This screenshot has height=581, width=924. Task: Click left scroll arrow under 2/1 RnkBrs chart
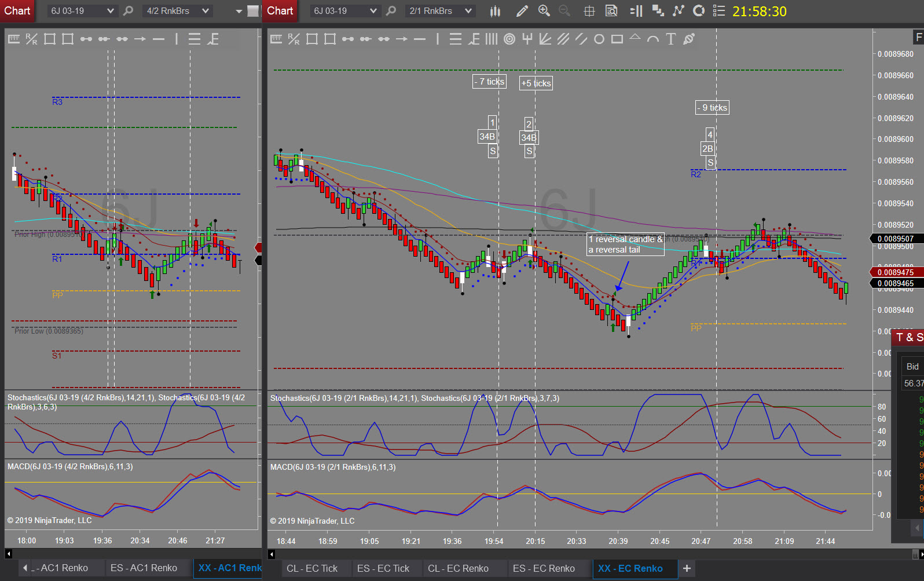272,554
